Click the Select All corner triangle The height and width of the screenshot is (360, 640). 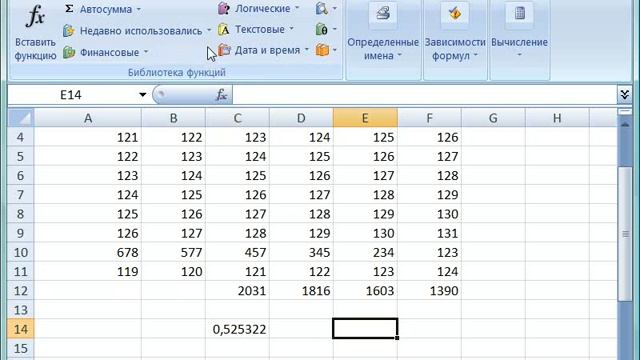pos(21,118)
